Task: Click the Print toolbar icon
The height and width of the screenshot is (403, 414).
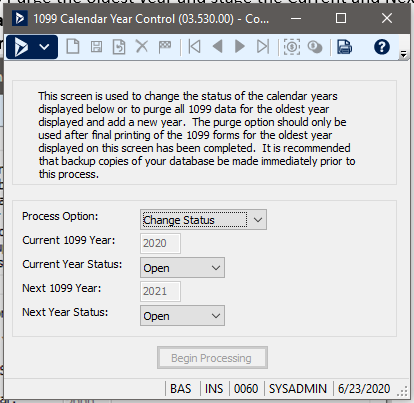Action: (344, 47)
